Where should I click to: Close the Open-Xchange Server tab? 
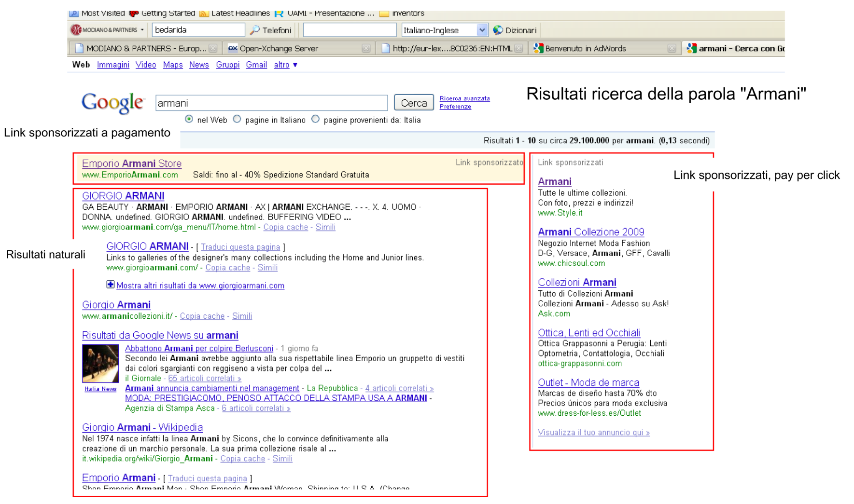click(x=366, y=48)
